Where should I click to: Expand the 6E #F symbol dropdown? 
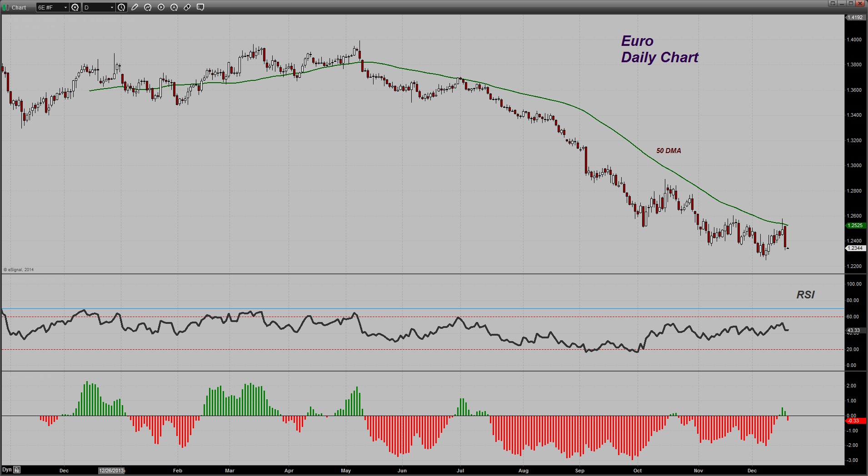pos(52,7)
